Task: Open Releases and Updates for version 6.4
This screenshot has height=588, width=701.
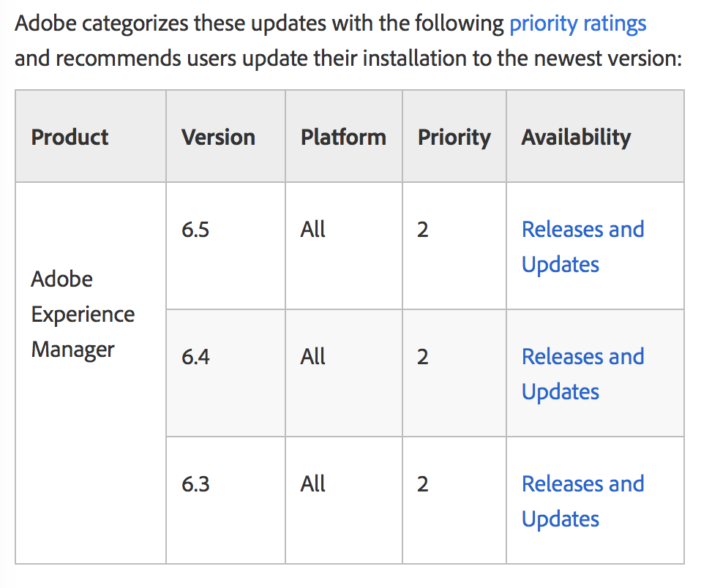Action: [583, 374]
